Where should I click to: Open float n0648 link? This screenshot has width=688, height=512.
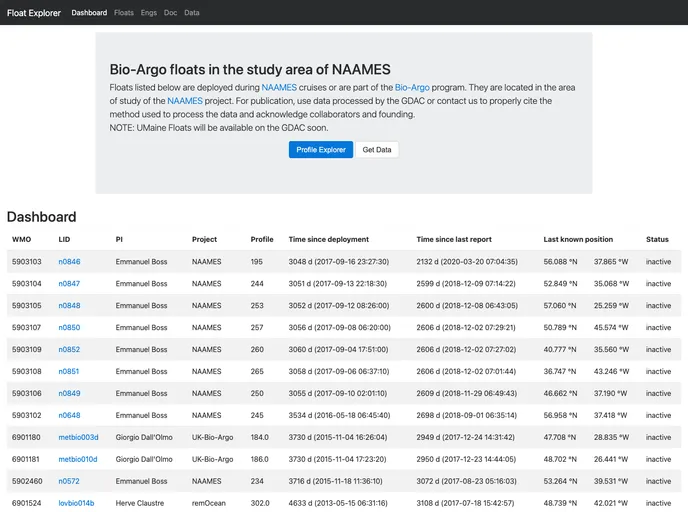[x=69, y=415]
